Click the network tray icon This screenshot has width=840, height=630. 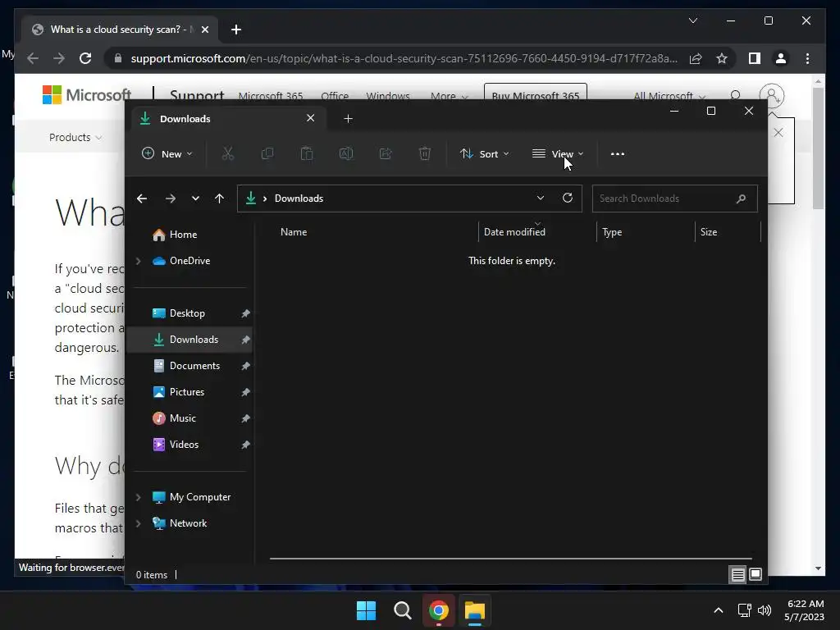[744, 610]
